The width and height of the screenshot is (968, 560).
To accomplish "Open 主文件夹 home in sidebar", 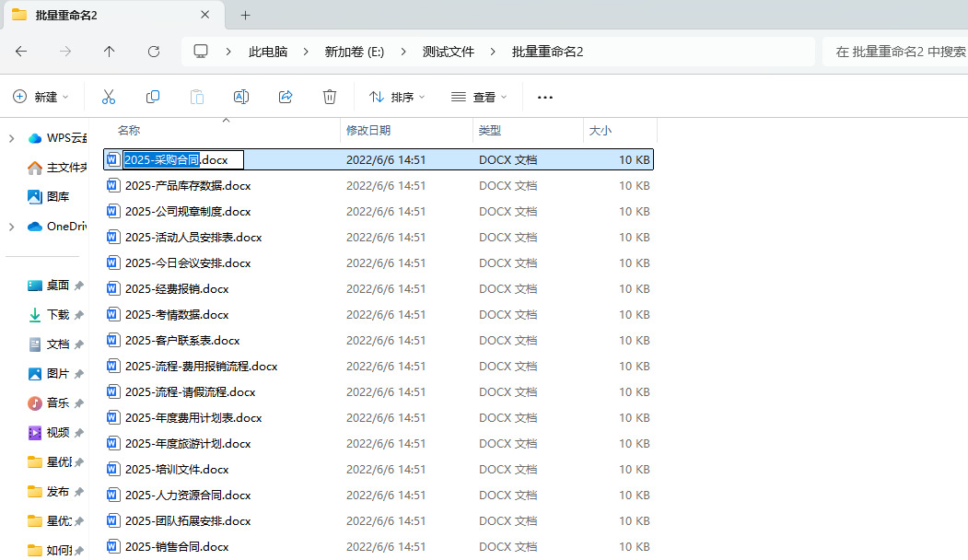I will click(x=57, y=168).
